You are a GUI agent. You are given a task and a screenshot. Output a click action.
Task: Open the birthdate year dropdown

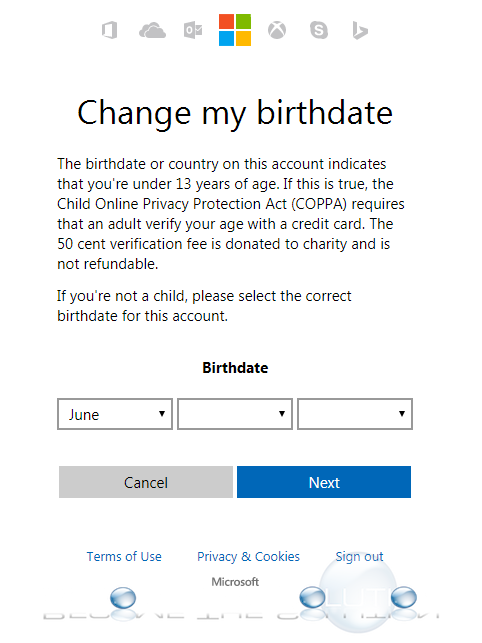click(x=355, y=414)
